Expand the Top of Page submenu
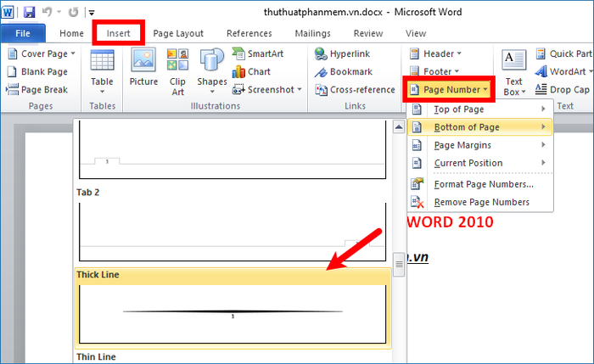The image size is (594, 364). click(x=479, y=109)
